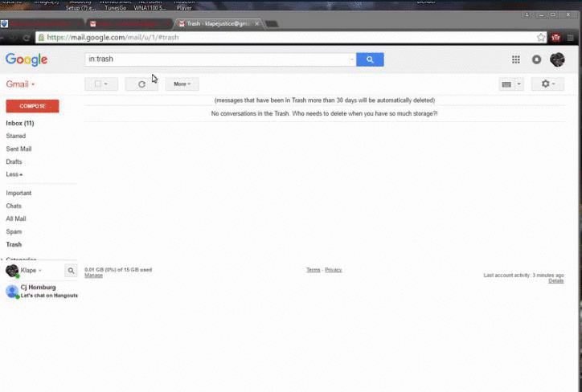Image resolution: width=582 pixels, height=392 pixels.
Task: Open the Privacy link
Action: coord(334,270)
